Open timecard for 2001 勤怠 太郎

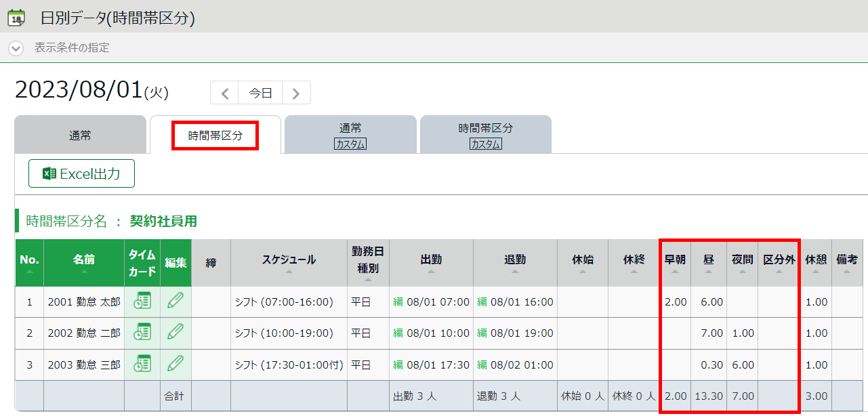[x=142, y=301]
